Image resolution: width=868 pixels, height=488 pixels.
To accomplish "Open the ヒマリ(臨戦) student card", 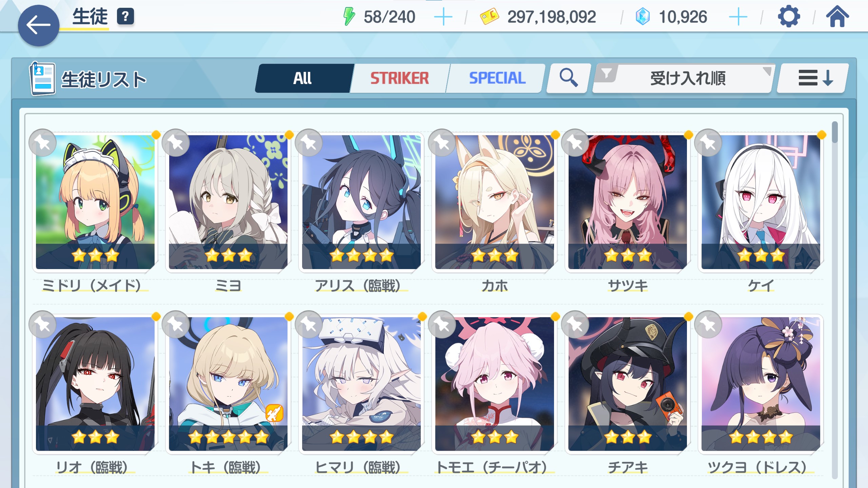I will coord(361,384).
